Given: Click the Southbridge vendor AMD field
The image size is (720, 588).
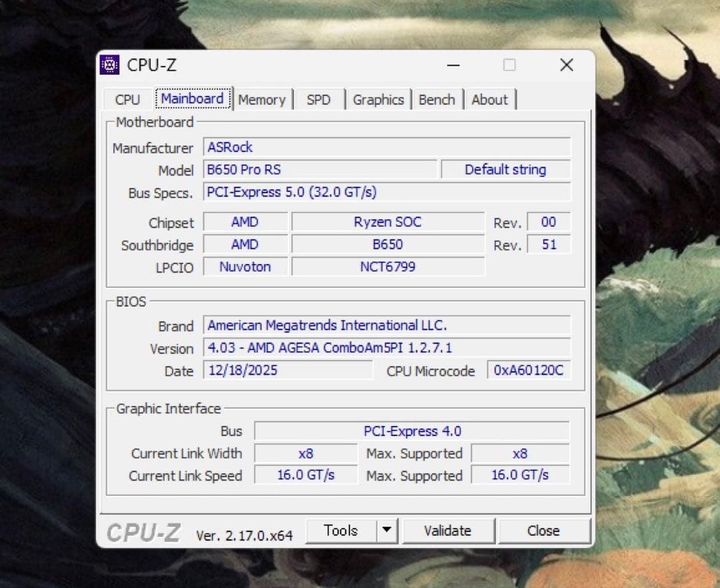Looking at the screenshot, I should point(245,244).
